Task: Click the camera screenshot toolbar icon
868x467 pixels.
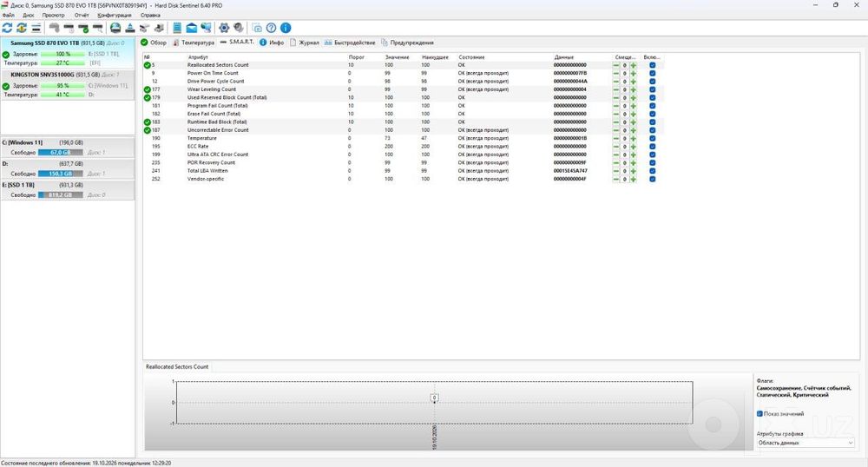Action: [x=257, y=28]
